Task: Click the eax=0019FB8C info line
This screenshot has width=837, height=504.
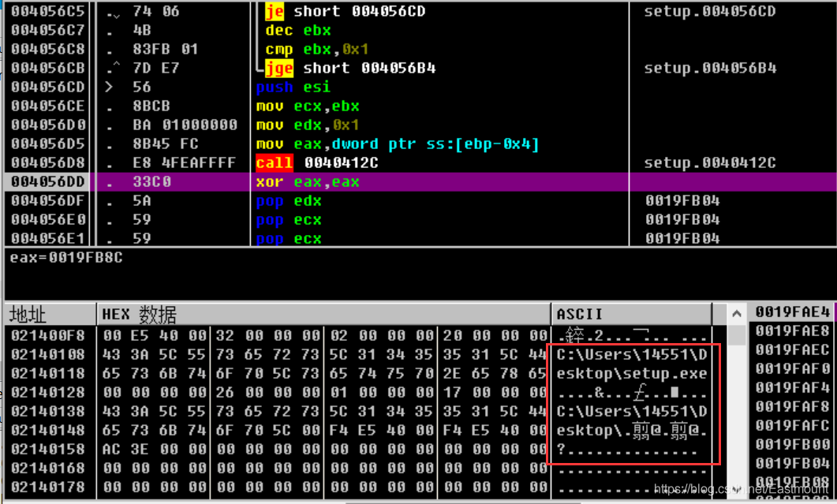Action: (x=66, y=257)
